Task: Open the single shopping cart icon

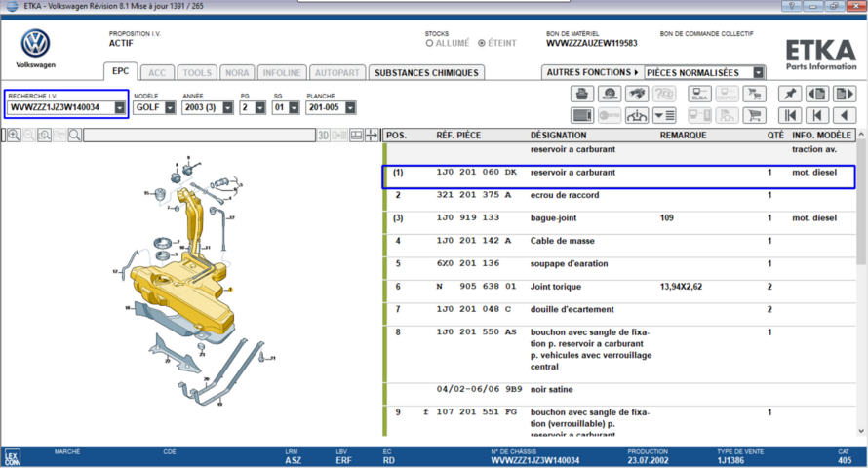Action: (x=754, y=115)
